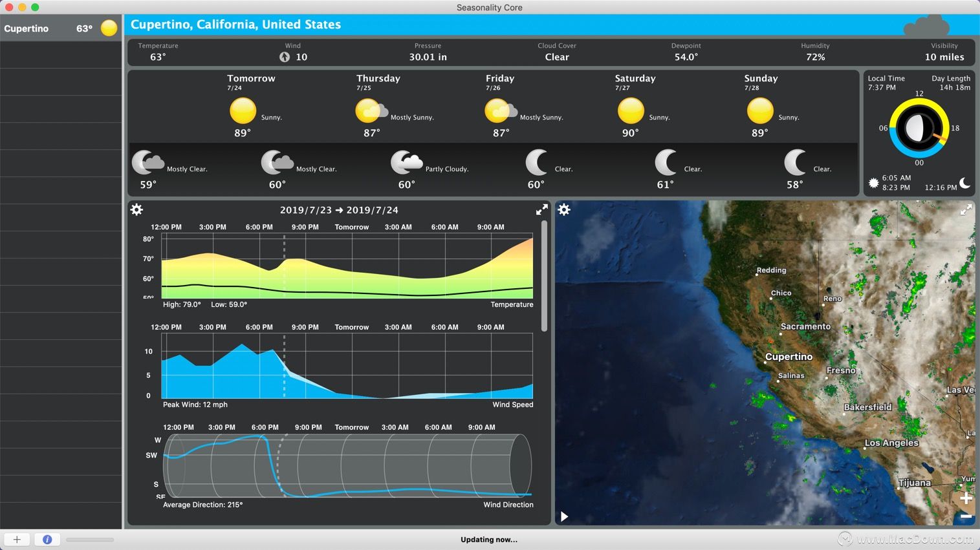
Task: Click Sacramento label on the map
Action: [805, 326]
